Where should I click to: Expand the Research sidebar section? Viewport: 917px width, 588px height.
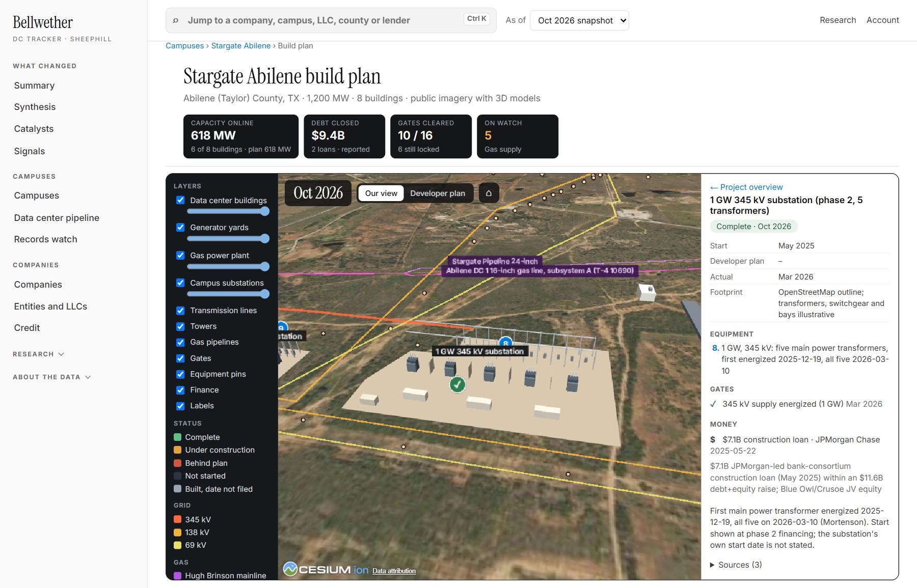coord(38,354)
